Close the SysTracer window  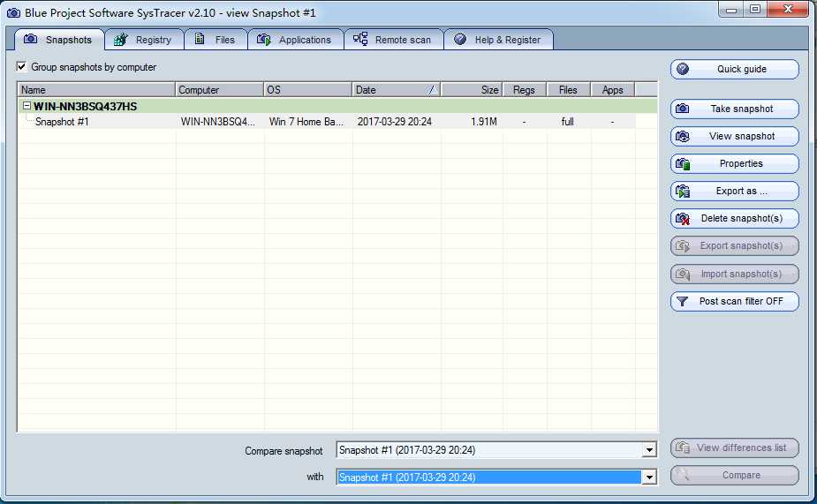tap(788, 9)
